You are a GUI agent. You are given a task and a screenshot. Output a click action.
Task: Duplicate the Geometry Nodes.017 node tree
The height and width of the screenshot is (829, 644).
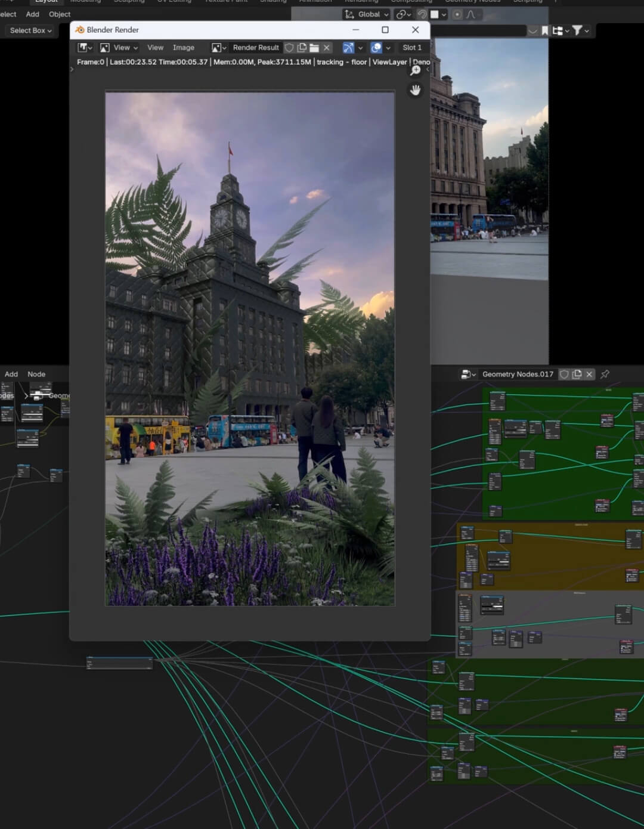(x=577, y=374)
